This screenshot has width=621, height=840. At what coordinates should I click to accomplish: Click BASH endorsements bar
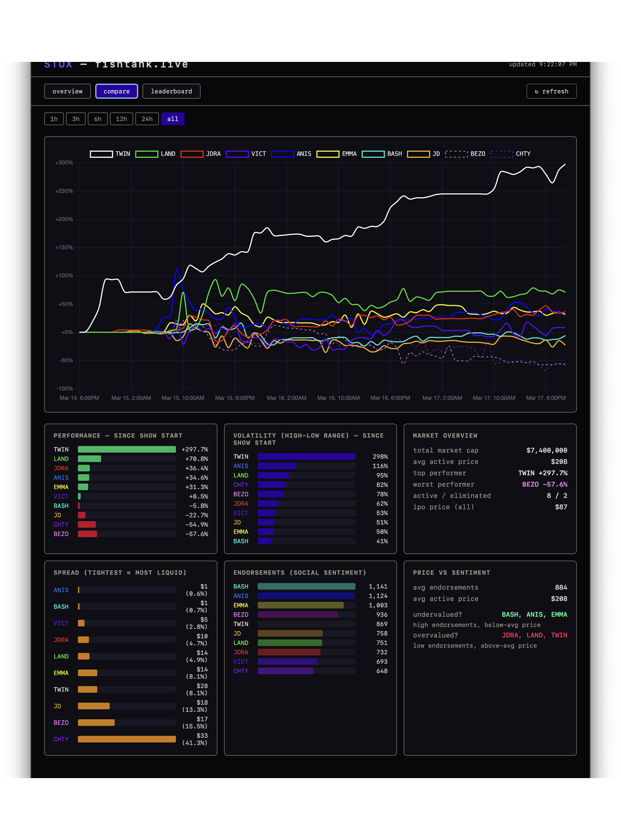pos(306,586)
